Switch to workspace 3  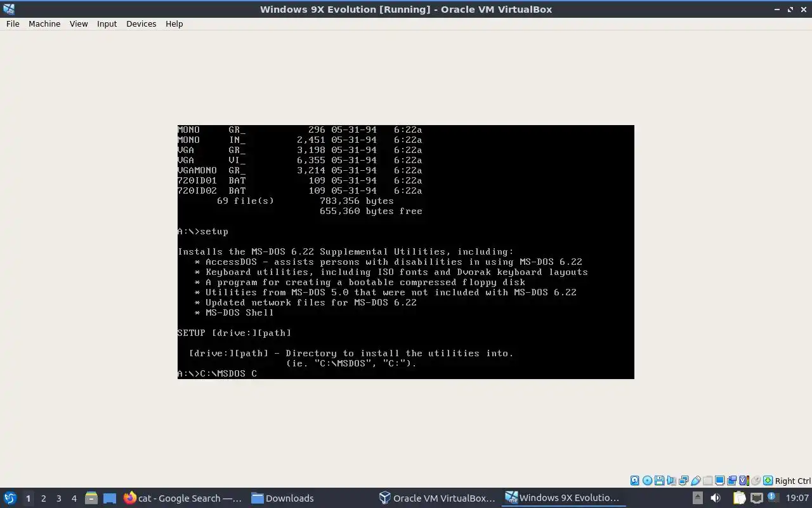click(x=58, y=498)
